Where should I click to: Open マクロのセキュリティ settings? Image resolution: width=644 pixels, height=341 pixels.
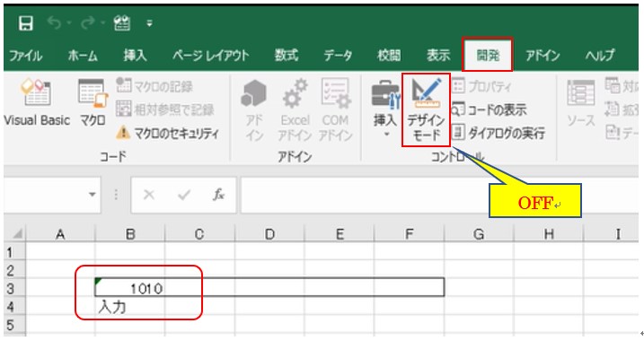tap(168, 133)
